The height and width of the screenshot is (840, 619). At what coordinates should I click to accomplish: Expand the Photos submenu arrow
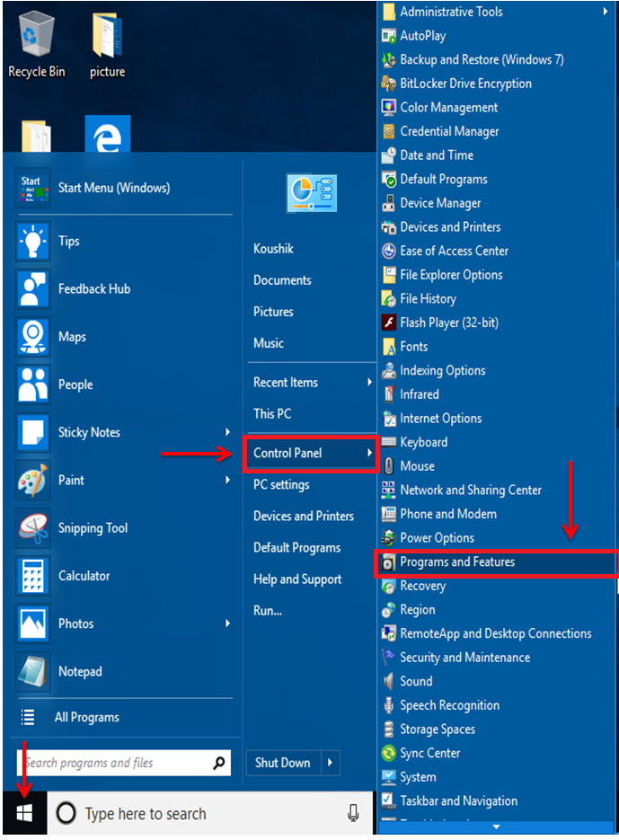pos(228,623)
